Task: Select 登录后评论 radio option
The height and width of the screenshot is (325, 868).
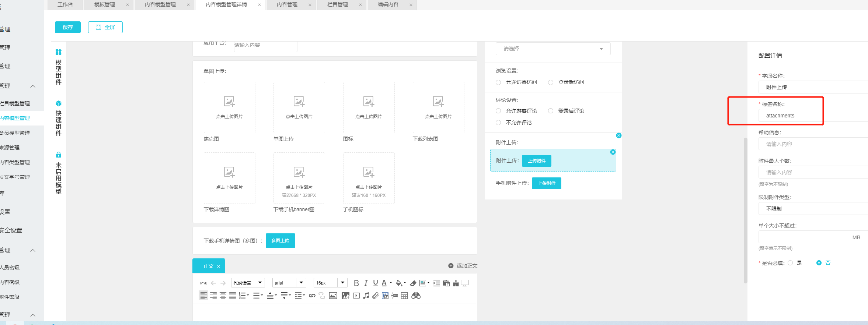Action: [551, 111]
